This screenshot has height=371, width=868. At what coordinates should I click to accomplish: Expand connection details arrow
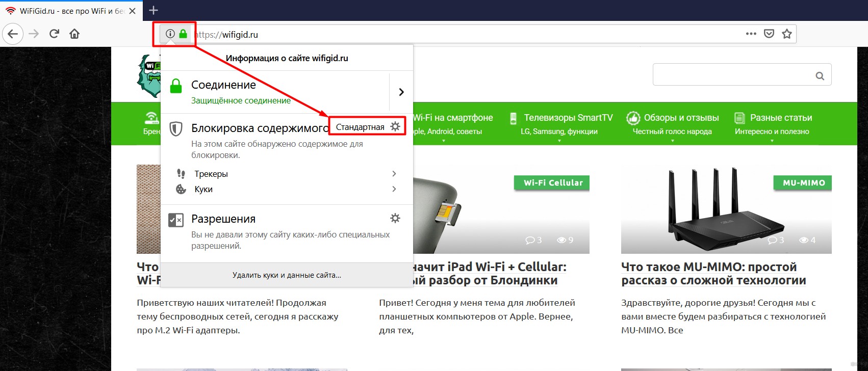click(401, 92)
